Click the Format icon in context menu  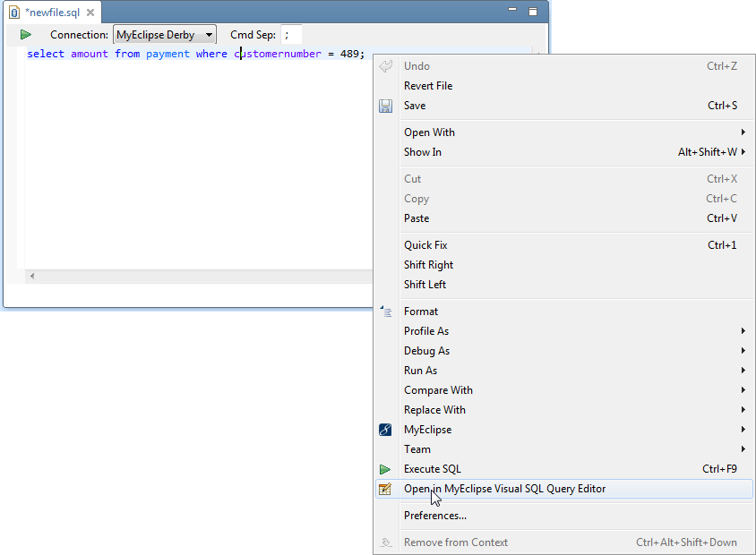click(x=385, y=312)
